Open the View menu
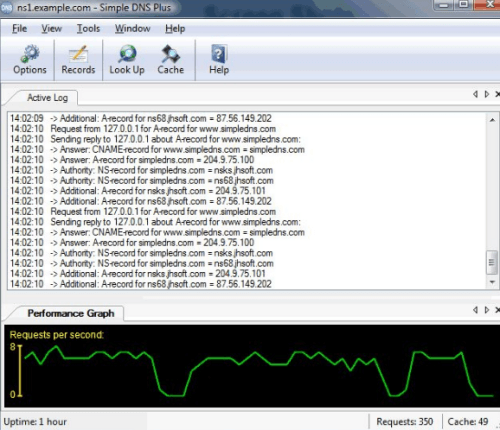This screenshot has width=500, height=430. pos(51,29)
